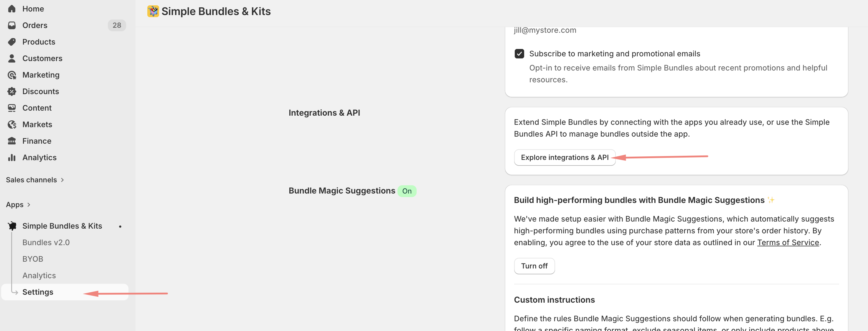The height and width of the screenshot is (331, 868).
Task: Expand the Apps section chevron
Action: (x=29, y=205)
